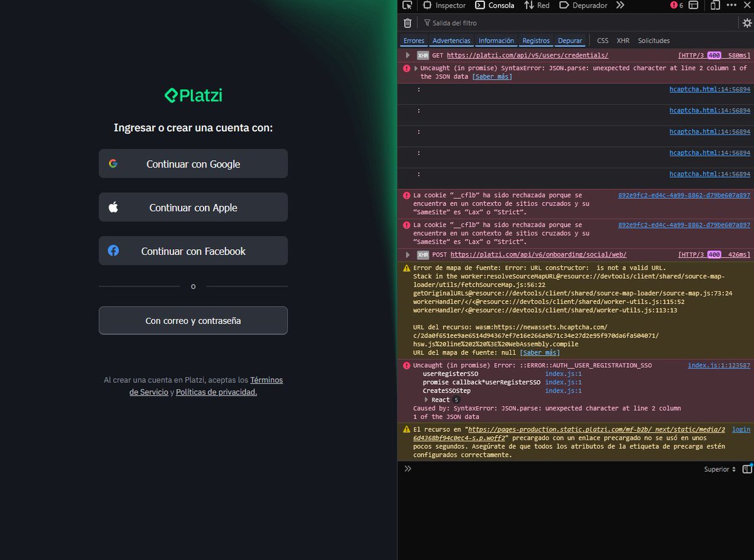This screenshot has width=754, height=560.
Task: Click the error icon on first cookie warning
Action: [407, 195]
